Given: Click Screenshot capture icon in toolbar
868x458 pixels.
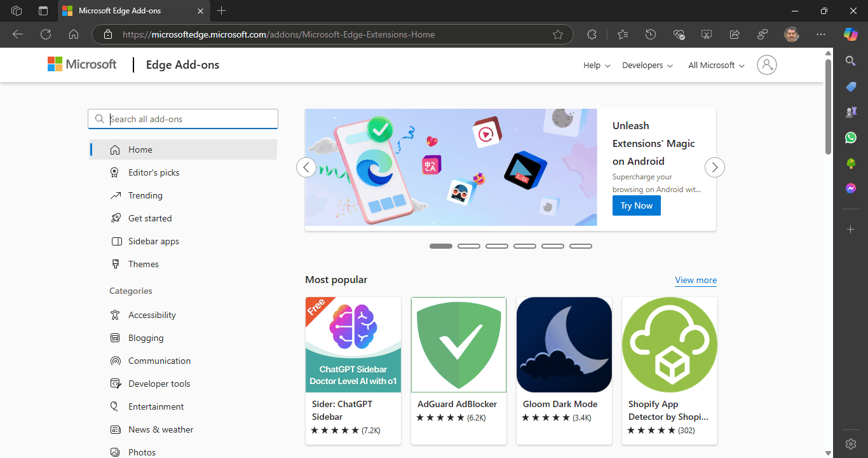Looking at the screenshot, I should (707, 34).
